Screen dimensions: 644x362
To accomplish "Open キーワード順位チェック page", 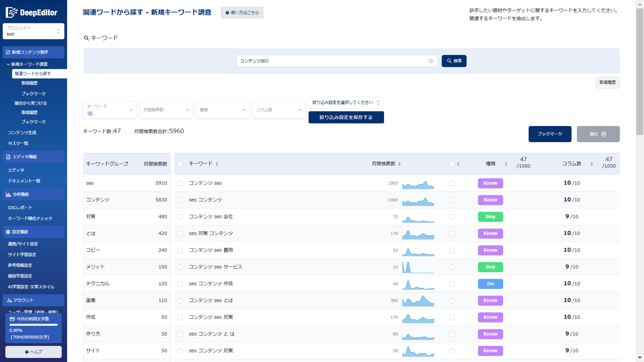I will pos(30,218).
